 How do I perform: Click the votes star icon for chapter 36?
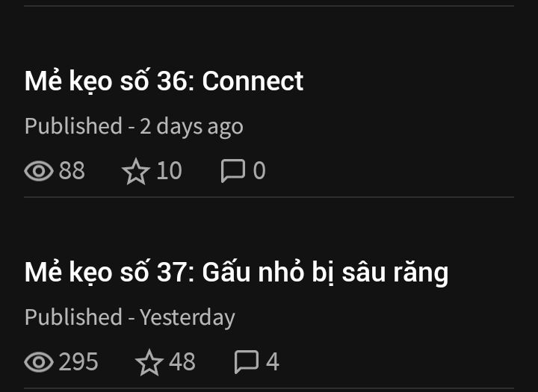pos(136,171)
